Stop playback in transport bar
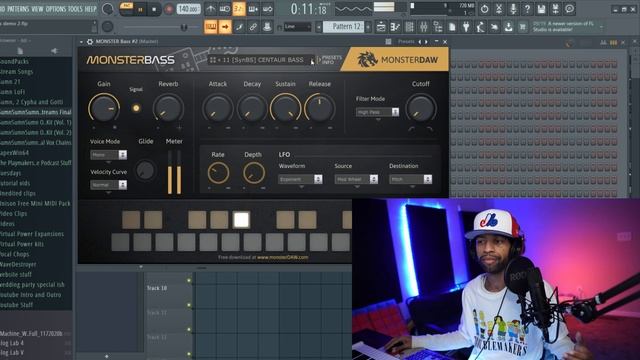Viewport: 640px width, 360px height. click(x=154, y=9)
